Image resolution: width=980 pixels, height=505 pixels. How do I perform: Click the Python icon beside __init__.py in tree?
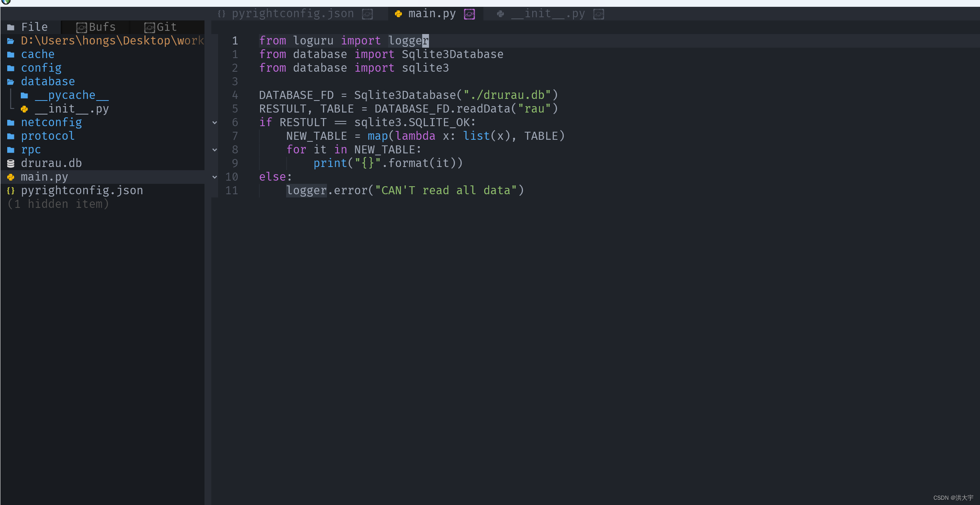24,109
